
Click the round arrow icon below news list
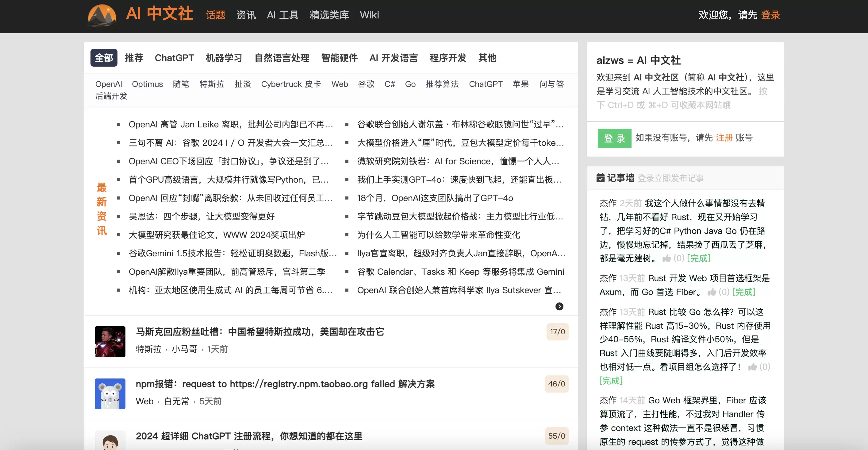click(x=559, y=306)
